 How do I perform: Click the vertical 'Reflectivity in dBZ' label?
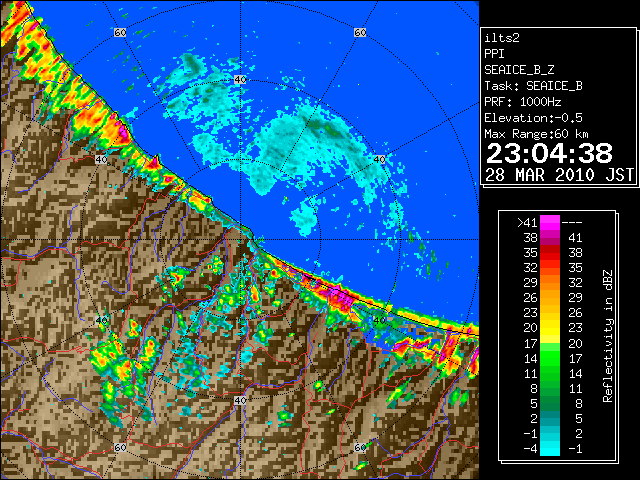point(608,336)
